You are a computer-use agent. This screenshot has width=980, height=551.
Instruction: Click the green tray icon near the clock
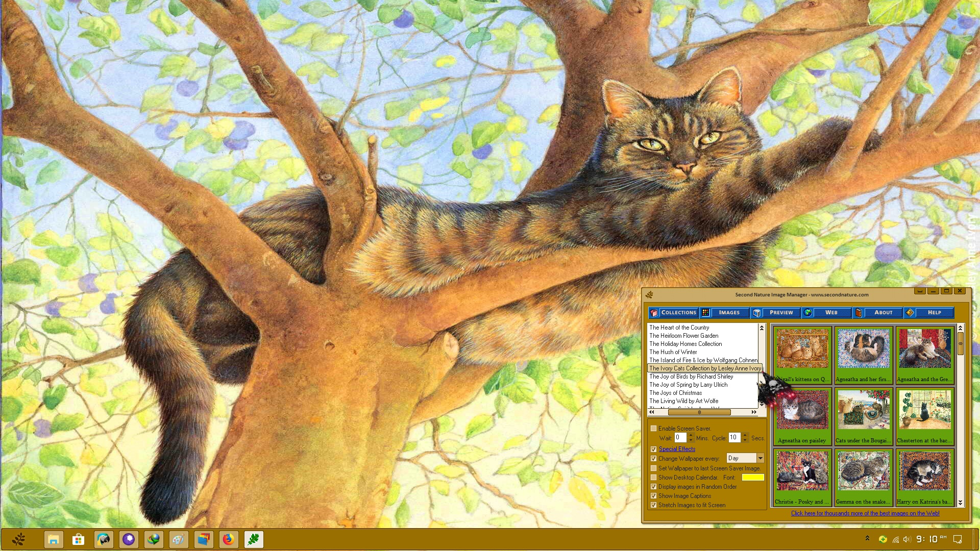point(883,539)
